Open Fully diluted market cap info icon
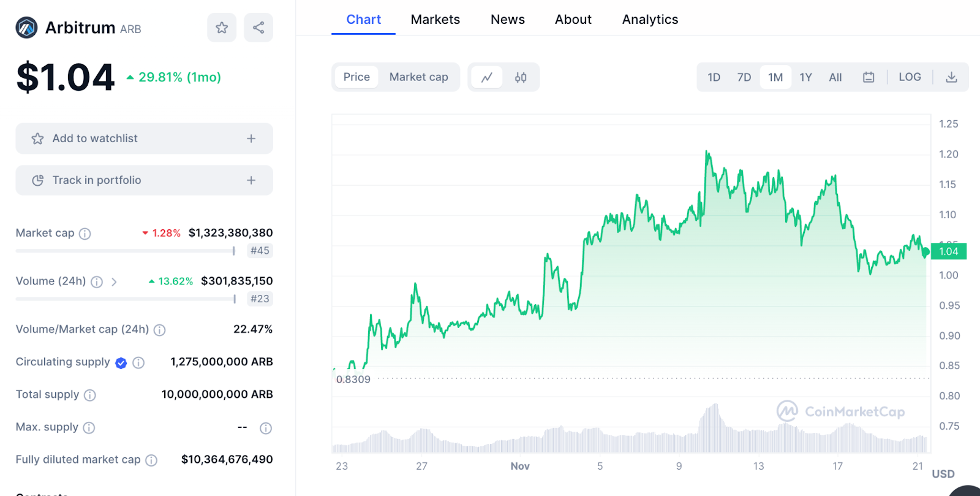The width and height of the screenshot is (980, 496). [152, 460]
